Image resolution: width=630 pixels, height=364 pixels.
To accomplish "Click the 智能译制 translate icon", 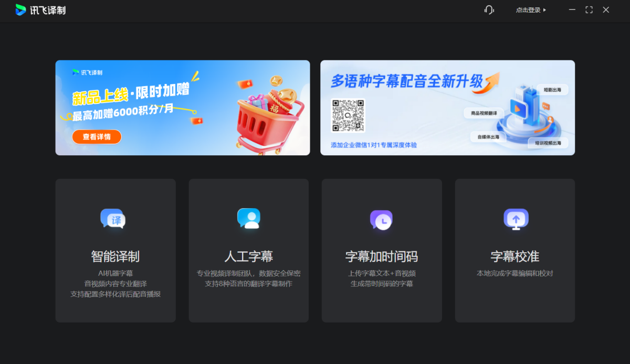I will pyautogui.click(x=113, y=219).
